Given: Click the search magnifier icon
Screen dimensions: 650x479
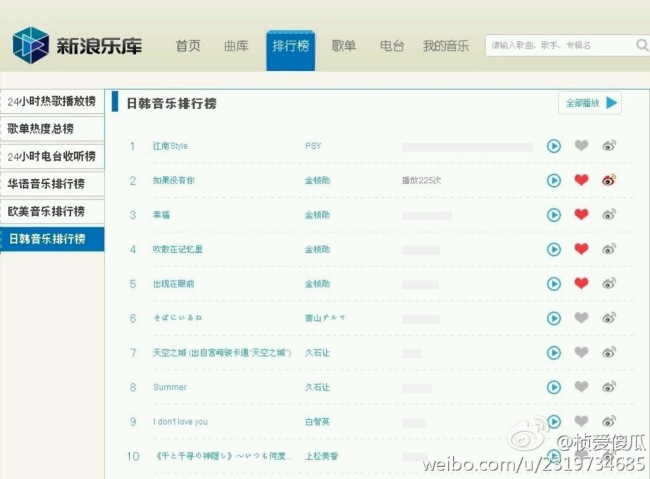Looking at the screenshot, I should pos(642,45).
